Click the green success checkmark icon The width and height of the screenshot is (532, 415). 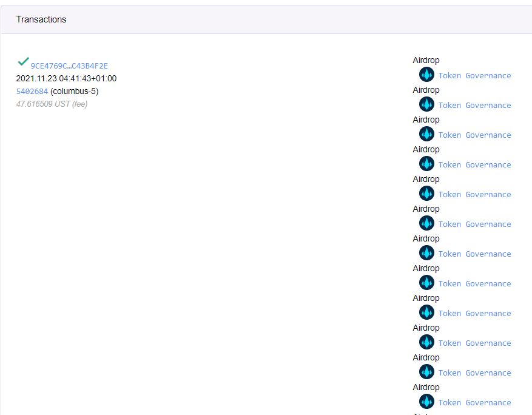tap(23, 61)
